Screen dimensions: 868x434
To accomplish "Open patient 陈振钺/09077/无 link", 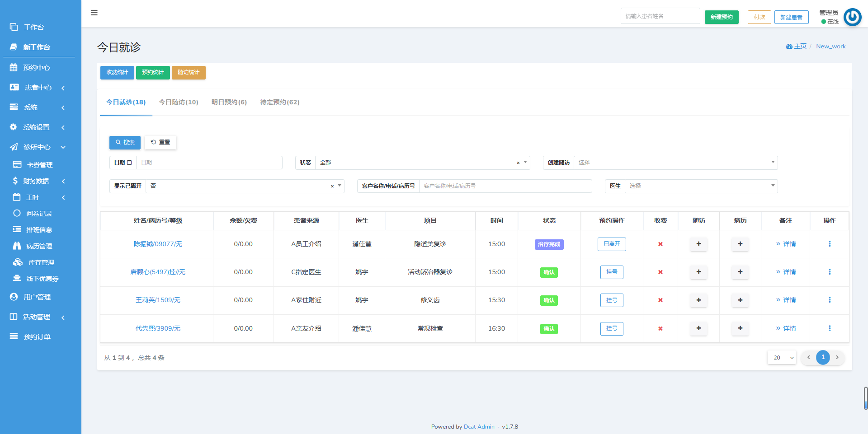I will (x=158, y=244).
